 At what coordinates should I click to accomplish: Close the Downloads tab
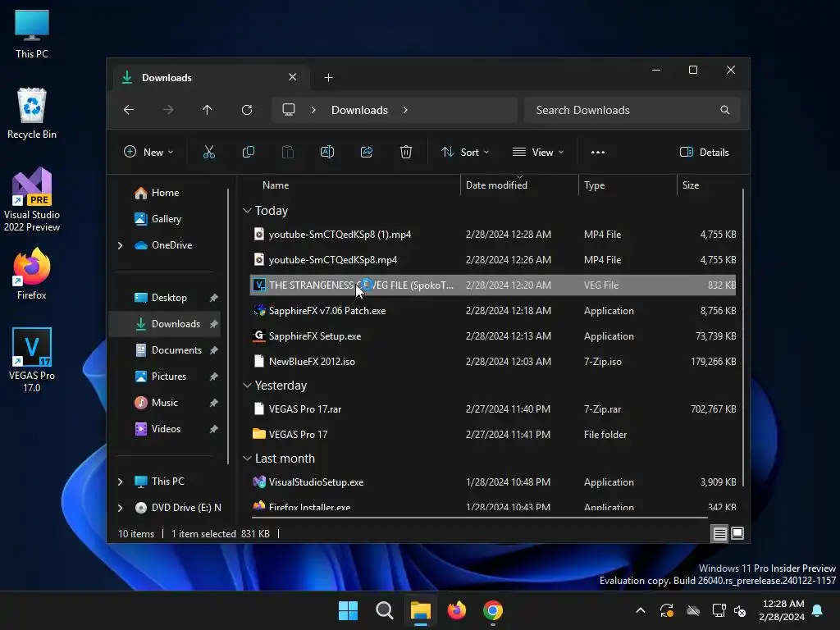pyautogui.click(x=293, y=77)
